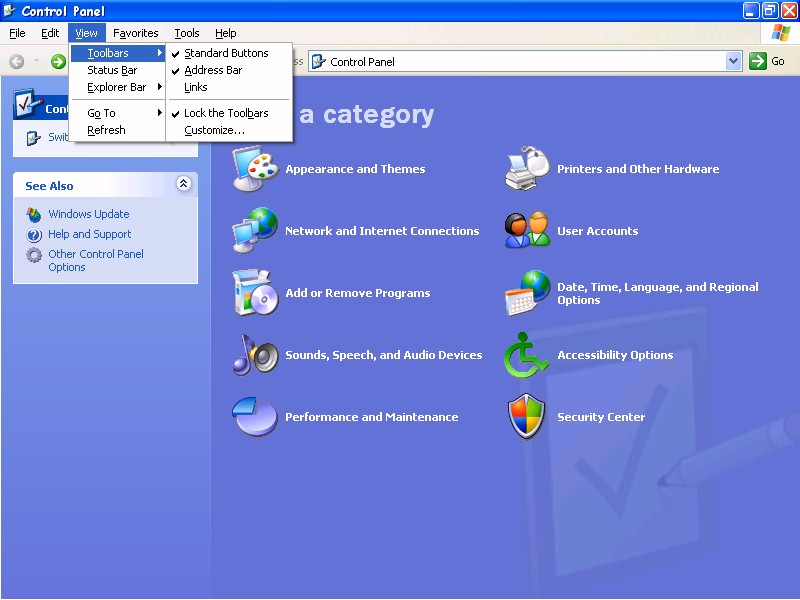Open the Sounds, Speech, and Audio Devices icon

tap(256, 355)
